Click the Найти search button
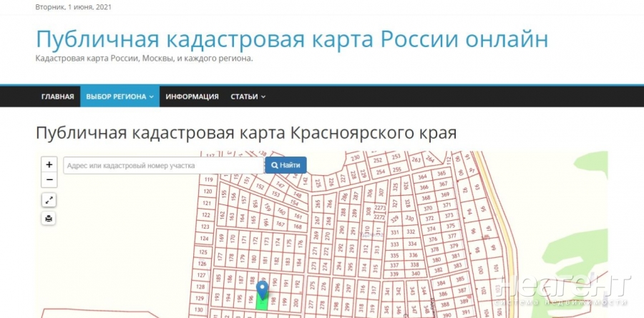The height and width of the screenshot is (318, 644). pos(286,165)
